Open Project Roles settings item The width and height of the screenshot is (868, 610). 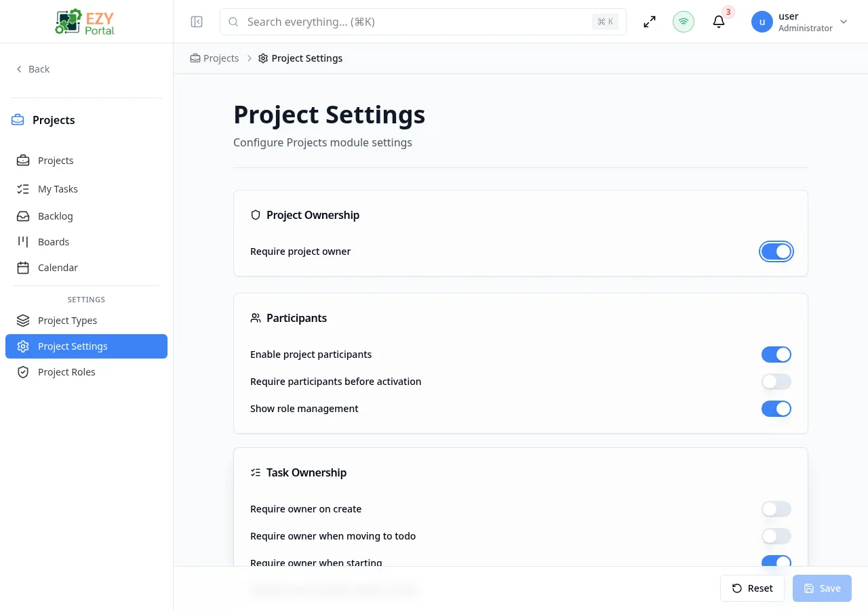86,372
